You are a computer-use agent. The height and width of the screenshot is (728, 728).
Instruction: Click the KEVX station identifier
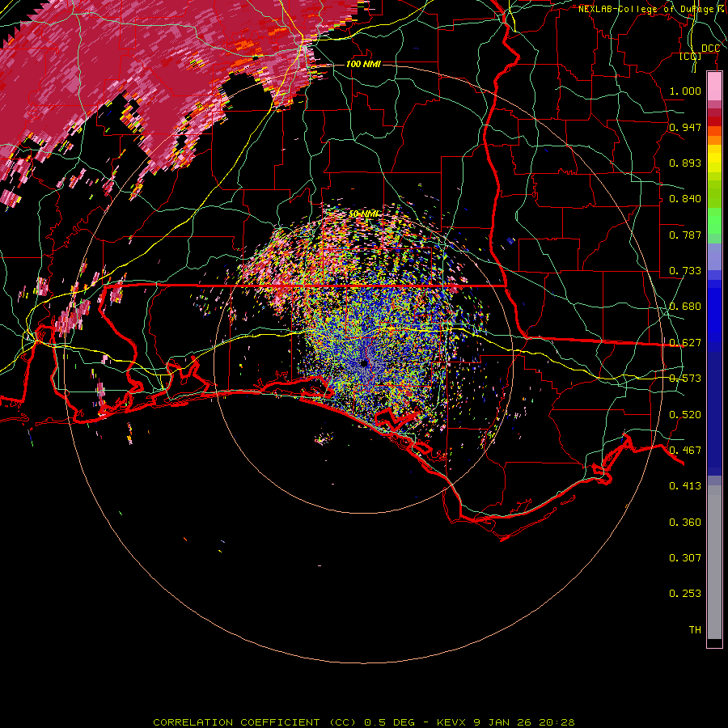tap(451, 722)
